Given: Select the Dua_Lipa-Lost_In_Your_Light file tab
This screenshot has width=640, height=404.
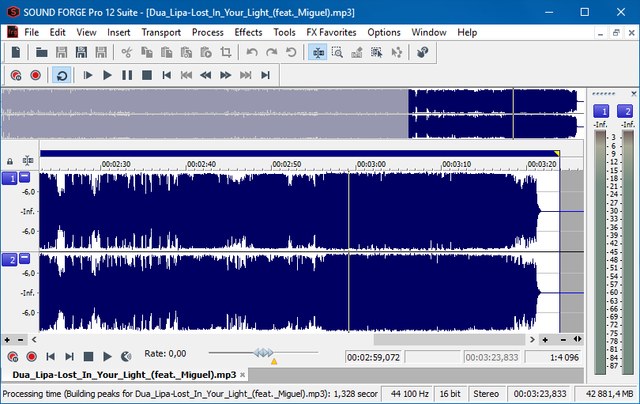Looking at the screenshot, I should (x=125, y=374).
